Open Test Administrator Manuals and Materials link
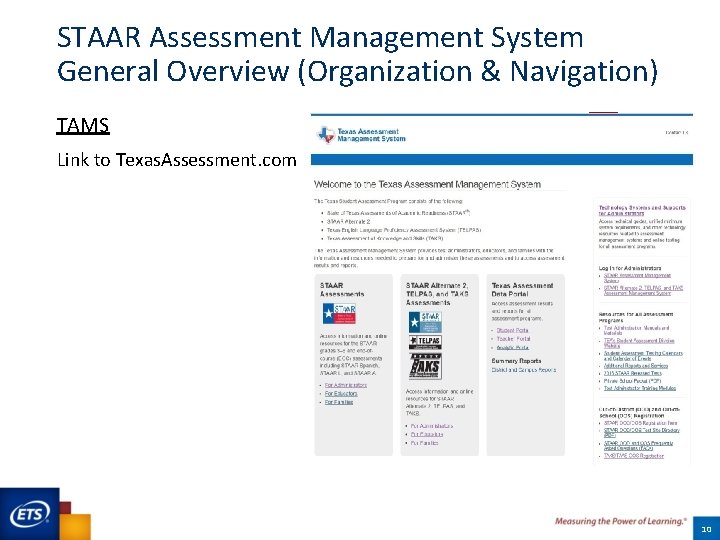The image size is (720, 540). [636, 331]
